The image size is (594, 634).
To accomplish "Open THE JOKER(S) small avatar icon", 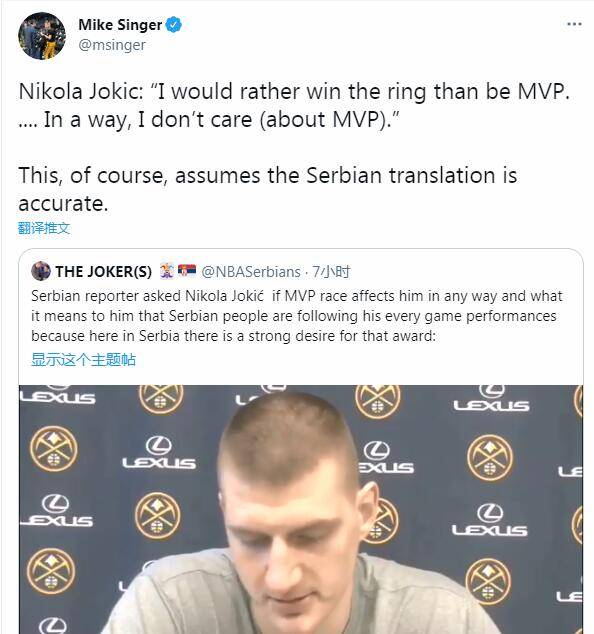I will (41, 271).
